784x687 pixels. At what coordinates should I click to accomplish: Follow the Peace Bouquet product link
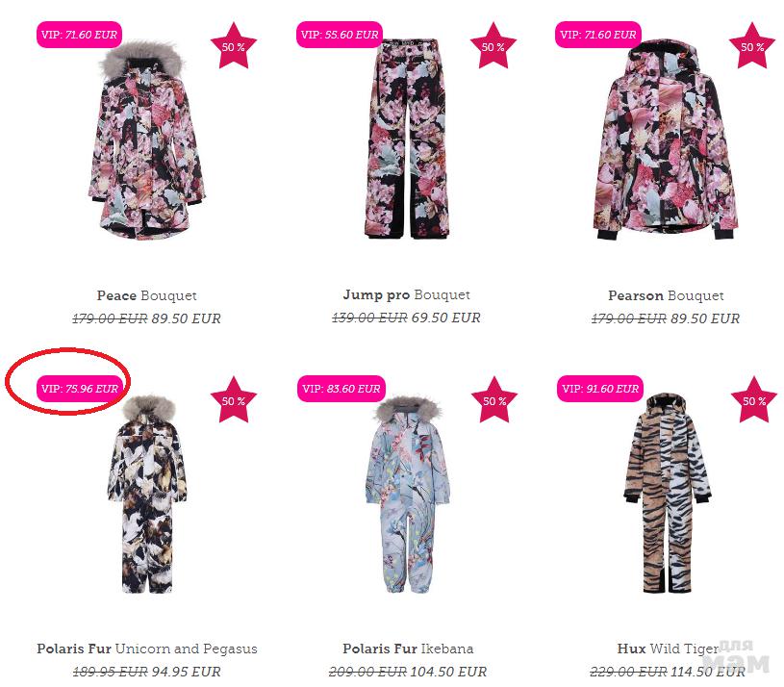146,295
